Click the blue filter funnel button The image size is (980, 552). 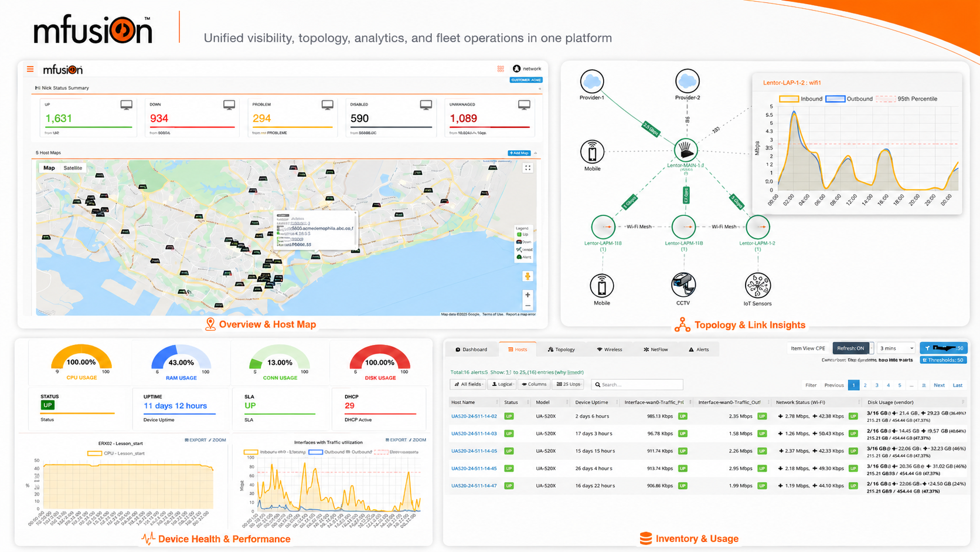[x=944, y=348]
